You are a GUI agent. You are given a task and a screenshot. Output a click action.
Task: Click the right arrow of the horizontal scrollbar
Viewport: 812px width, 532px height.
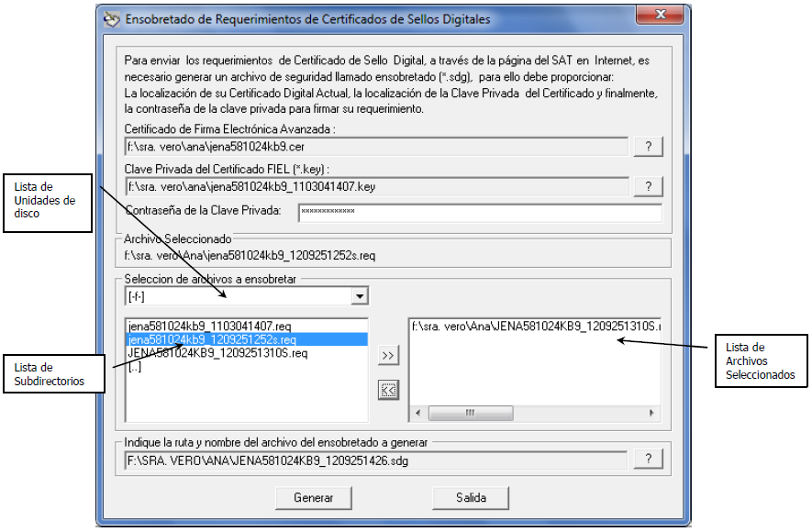click(x=655, y=413)
